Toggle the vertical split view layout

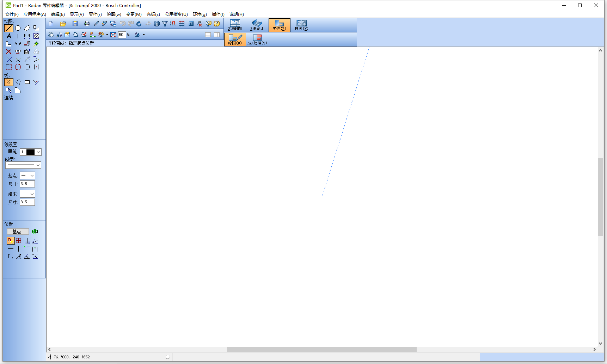point(217,35)
